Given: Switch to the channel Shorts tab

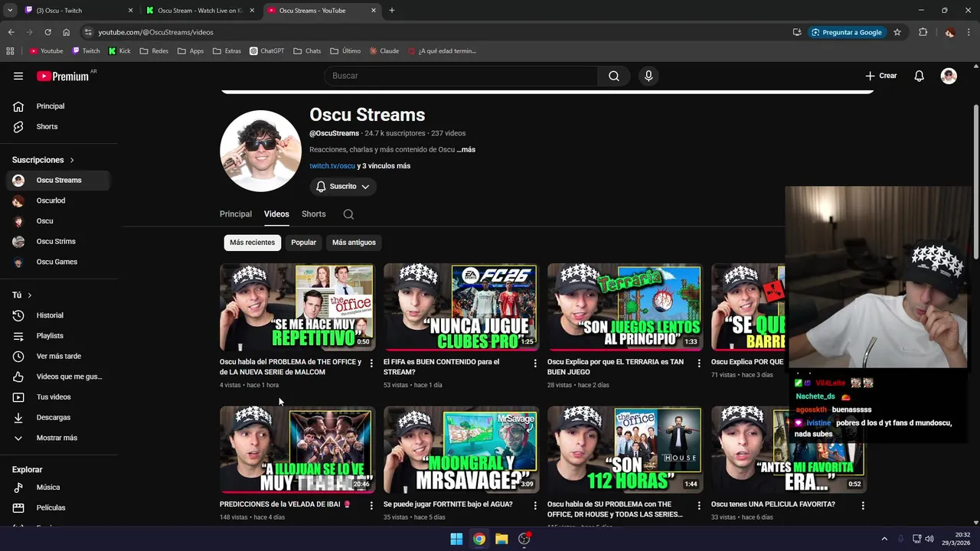Looking at the screenshot, I should coord(314,214).
